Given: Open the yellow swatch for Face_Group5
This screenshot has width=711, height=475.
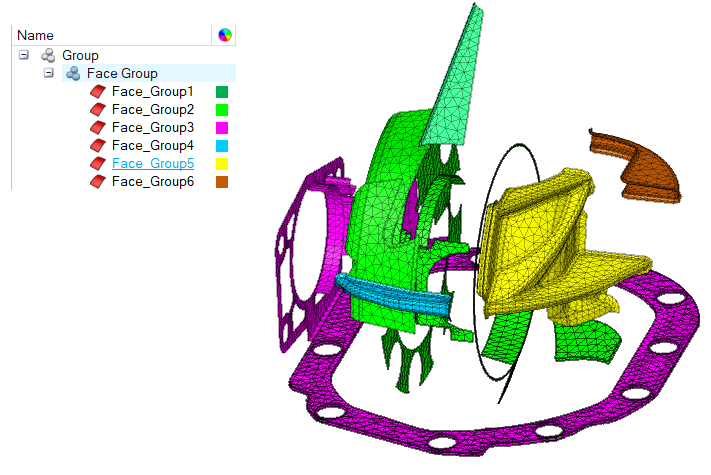Looking at the screenshot, I should [223, 164].
